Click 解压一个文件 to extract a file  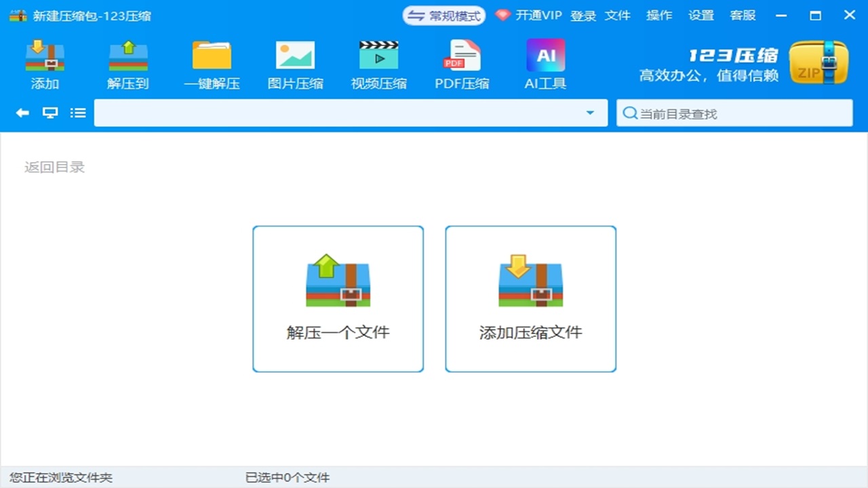pyautogui.click(x=338, y=299)
